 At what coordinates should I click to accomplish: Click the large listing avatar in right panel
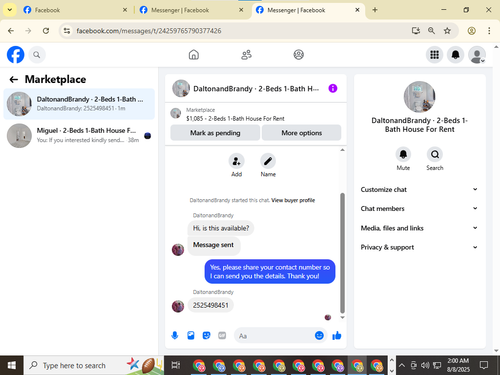click(x=419, y=97)
